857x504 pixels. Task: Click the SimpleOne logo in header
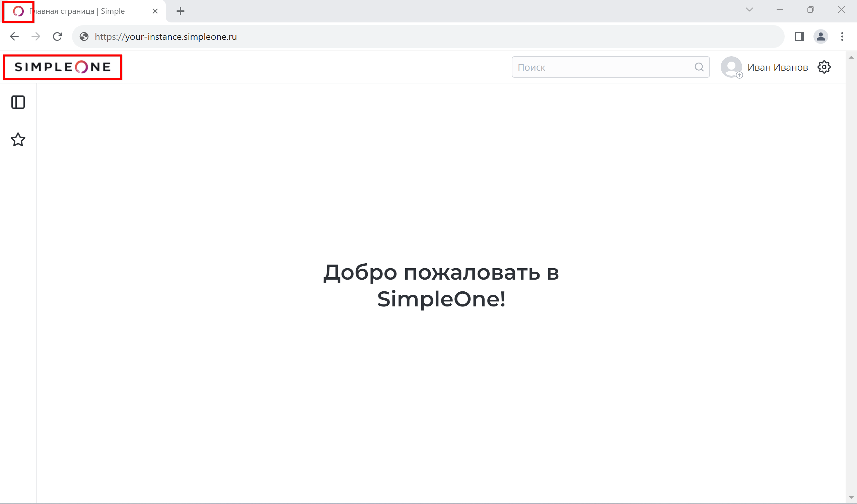63,67
